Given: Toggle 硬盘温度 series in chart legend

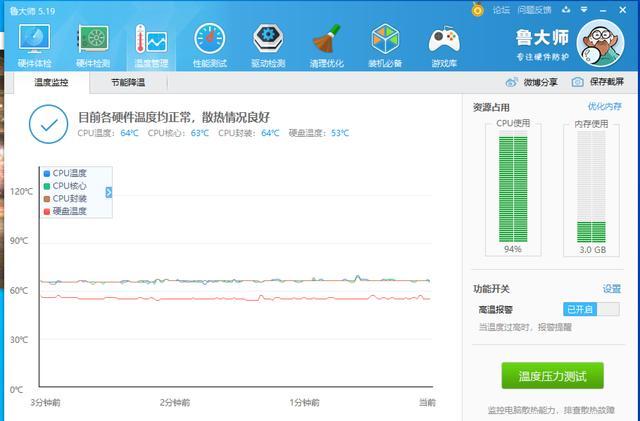Looking at the screenshot, I should coord(65,211).
